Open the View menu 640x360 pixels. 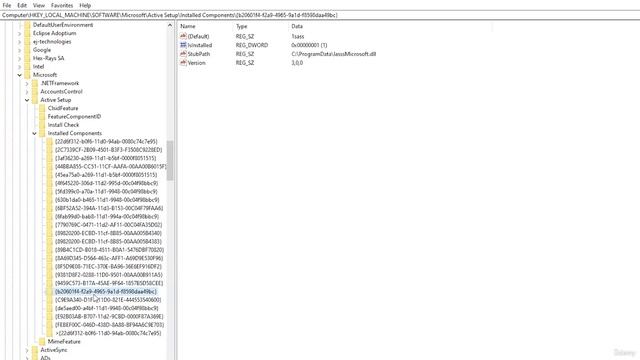(x=39, y=5)
